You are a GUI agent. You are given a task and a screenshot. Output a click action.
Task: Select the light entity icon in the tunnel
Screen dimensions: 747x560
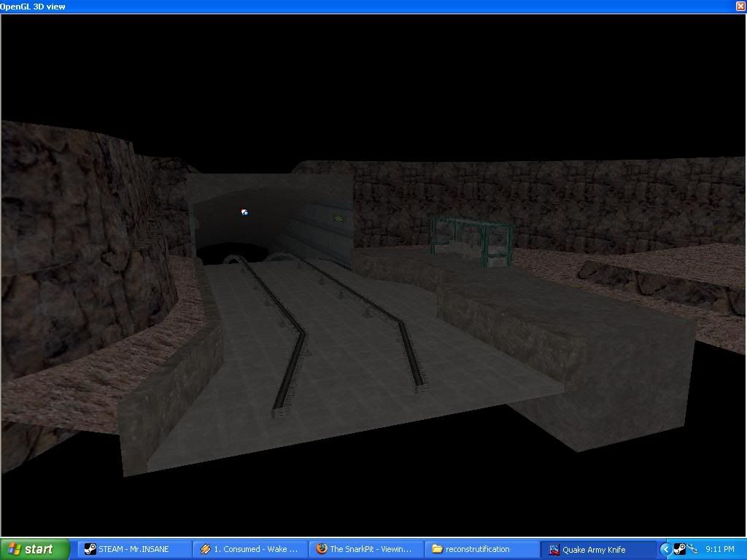[244, 212]
